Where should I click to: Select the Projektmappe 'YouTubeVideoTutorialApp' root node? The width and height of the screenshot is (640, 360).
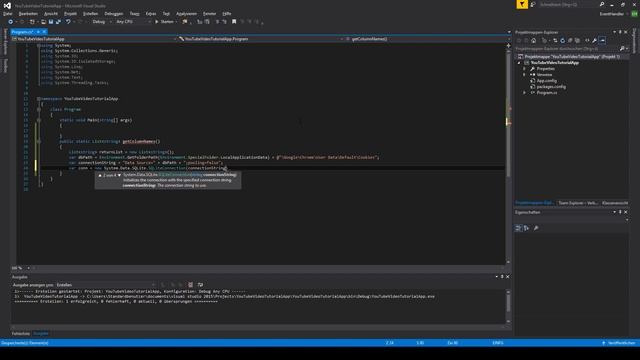click(x=571, y=57)
